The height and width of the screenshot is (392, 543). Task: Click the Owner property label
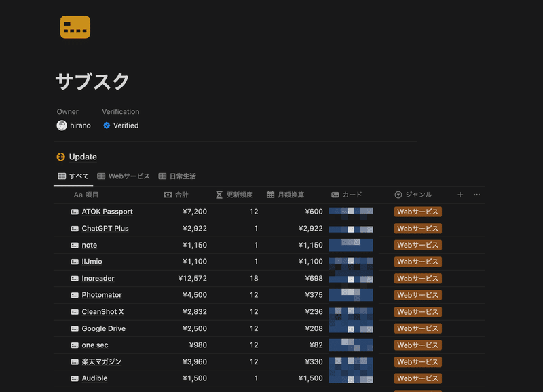click(67, 111)
